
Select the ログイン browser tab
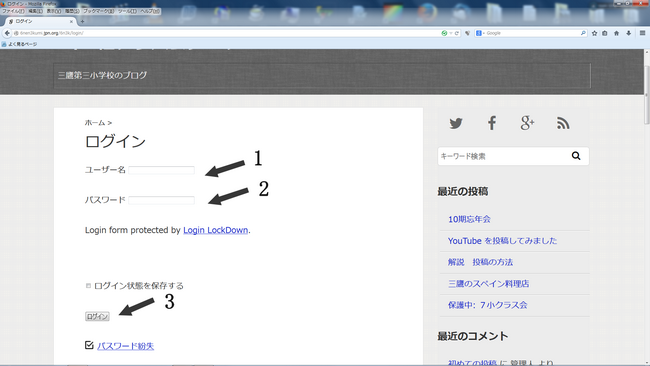pyautogui.click(x=39, y=21)
